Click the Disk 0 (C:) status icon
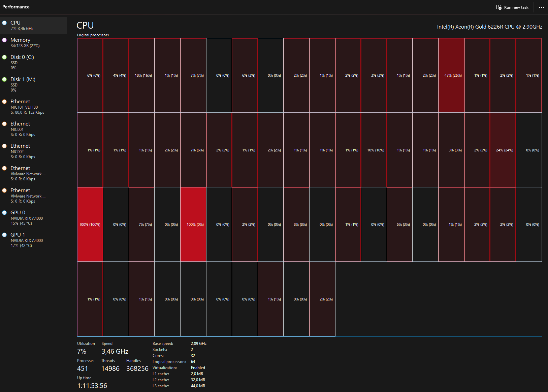 pyautogui.click(x=4, y=57)
